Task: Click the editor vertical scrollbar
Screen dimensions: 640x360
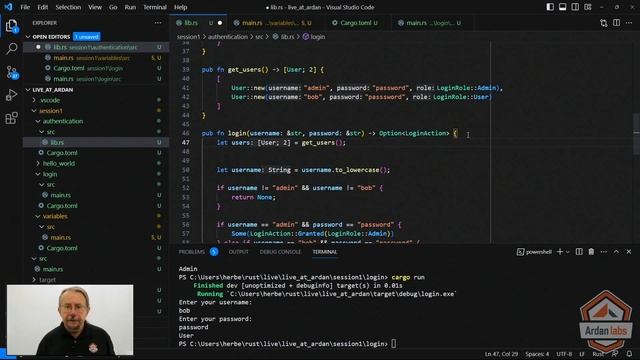Action: coord(636,134)
